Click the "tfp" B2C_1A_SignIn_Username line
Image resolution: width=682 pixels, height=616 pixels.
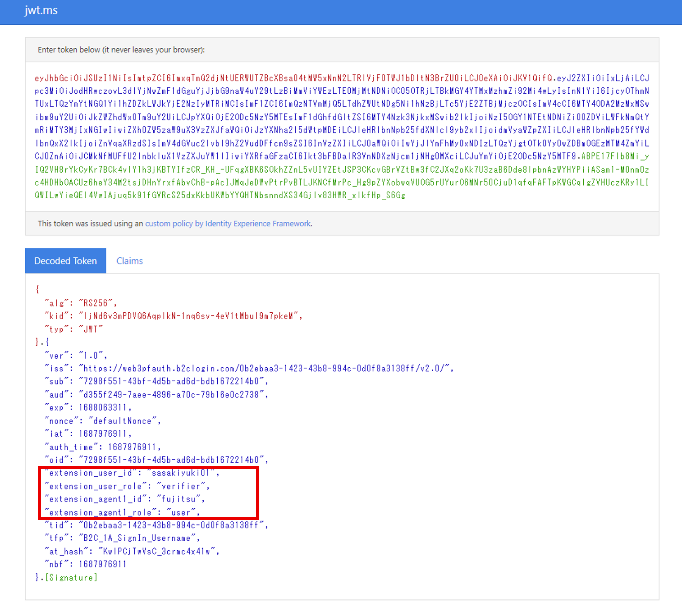click(122, 538)
